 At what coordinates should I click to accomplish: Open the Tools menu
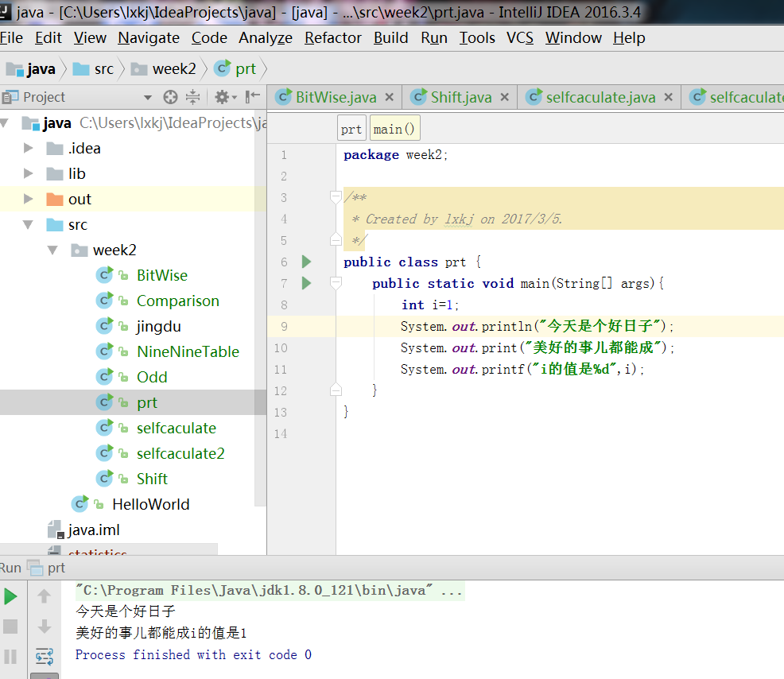478,38
